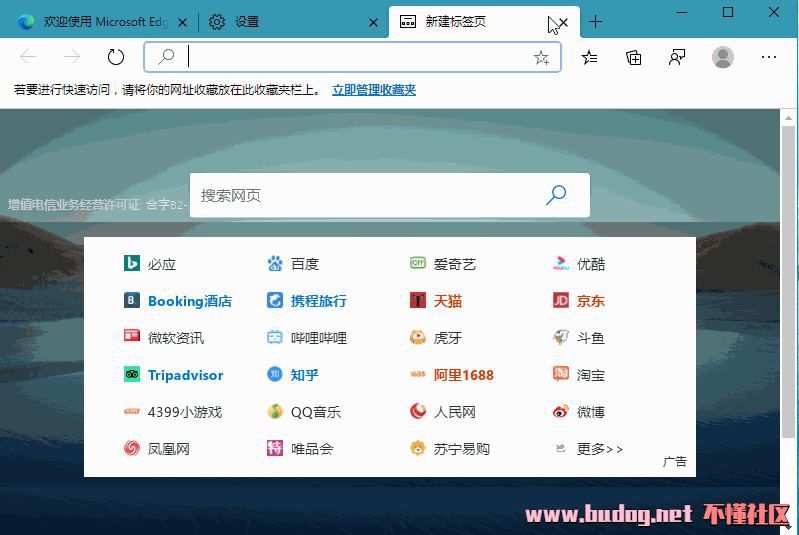Click the 京东 JD icon
Viewport: 799px width, 535px height.
point(561,300)
